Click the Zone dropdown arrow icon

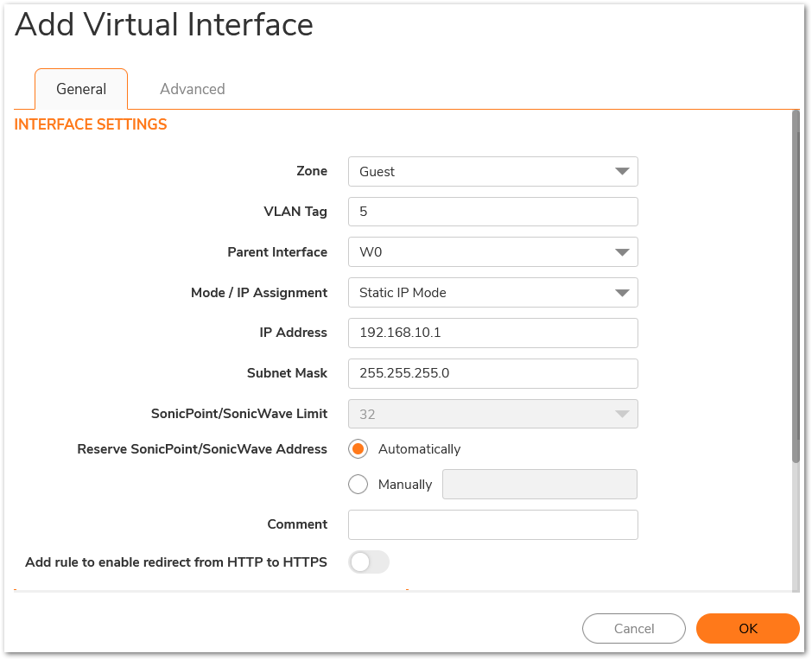pyautogui.click(x=622, y=171)
